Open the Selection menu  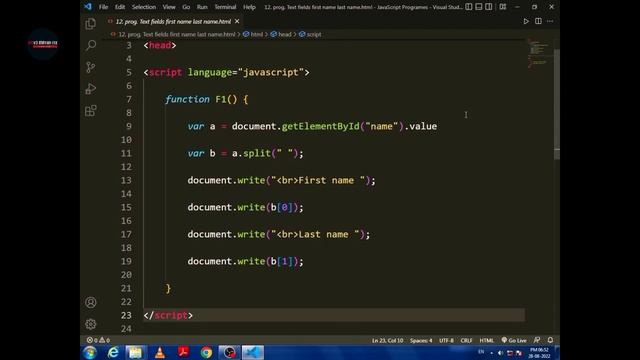[144, 7]
